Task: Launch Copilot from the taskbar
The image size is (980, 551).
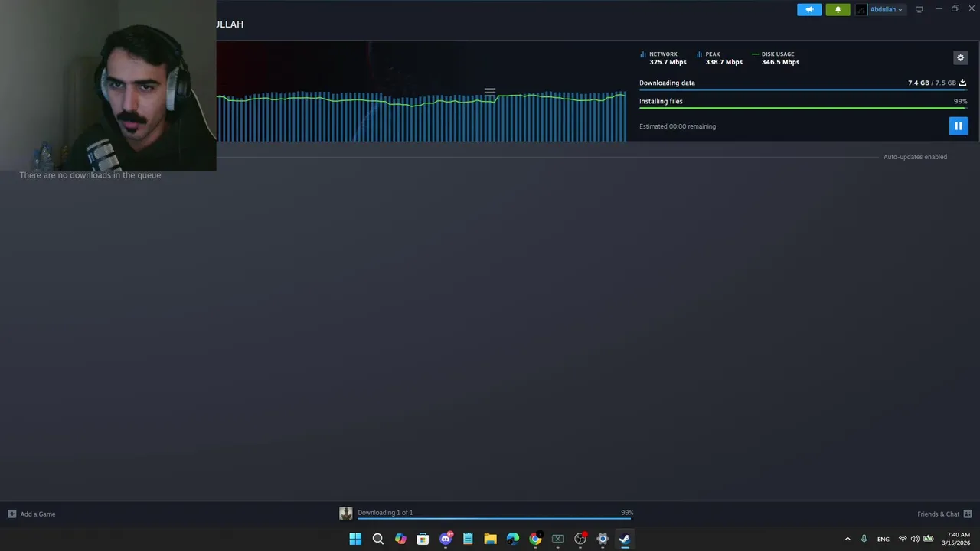Action: [x=400, y=539]
